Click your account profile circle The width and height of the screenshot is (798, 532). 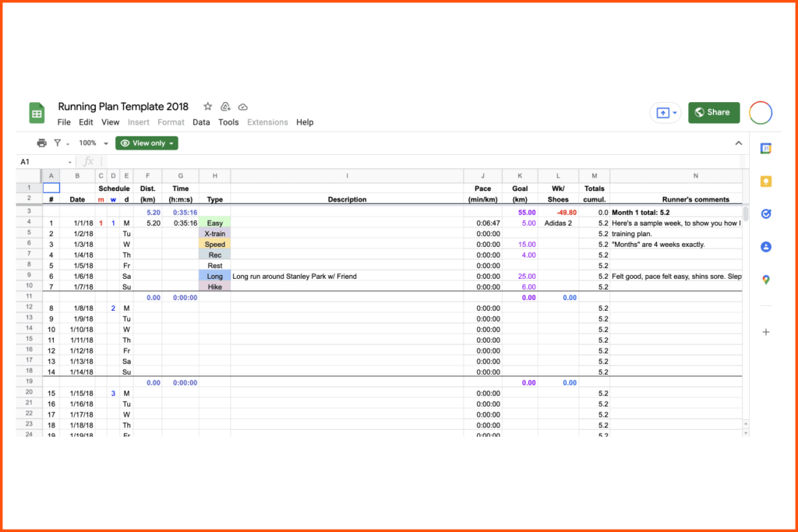pyautogui.click(x=761, y=112)
